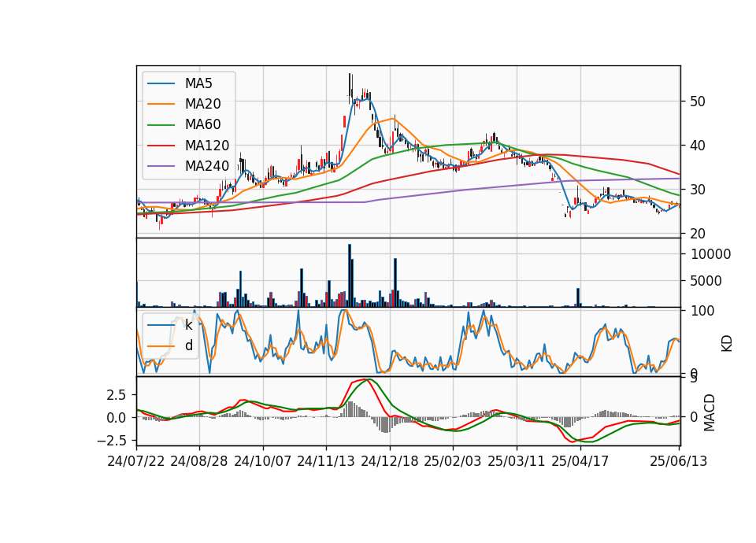Click the price axis value 30
The width and height of the screenshot is (756, 543).
coord(698,190)
